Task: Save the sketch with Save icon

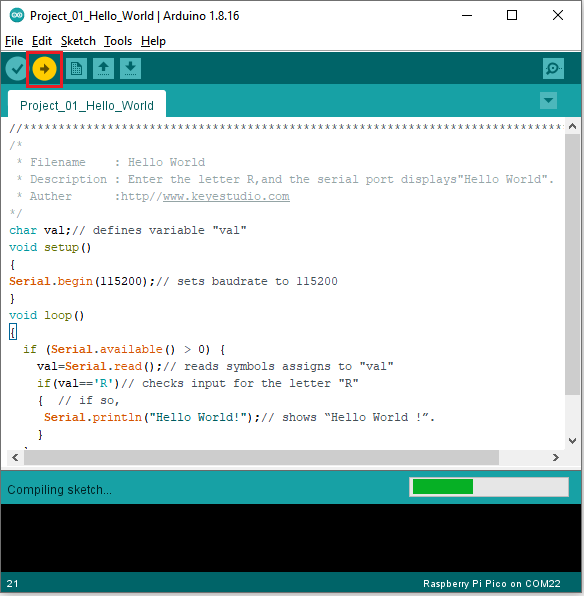Action: (130, 69)
